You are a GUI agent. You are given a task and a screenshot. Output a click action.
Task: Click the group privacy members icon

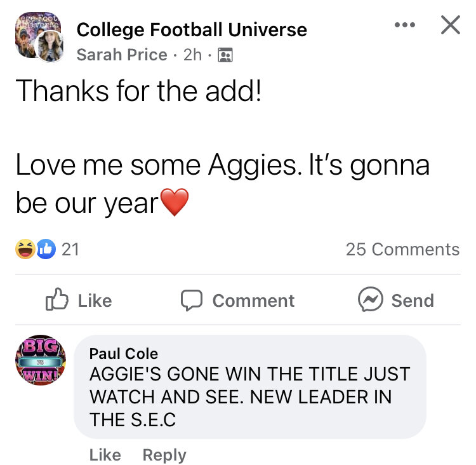(x=225, y=56)
